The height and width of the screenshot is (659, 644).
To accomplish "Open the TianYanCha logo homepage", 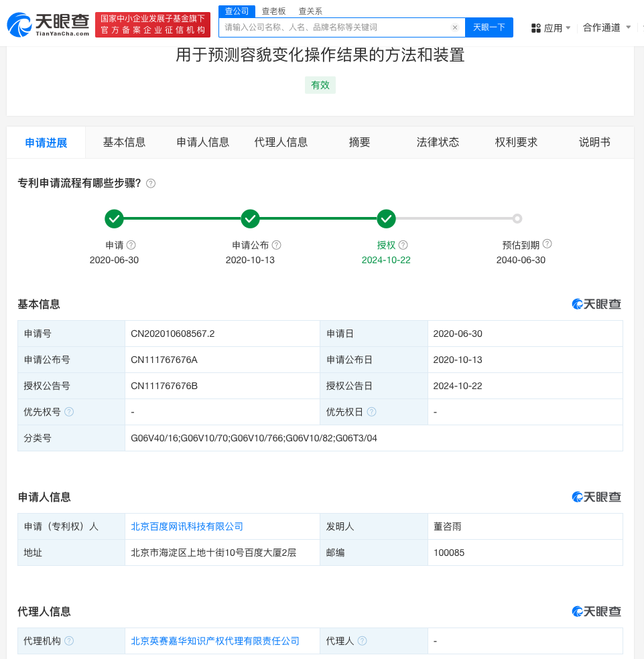I will click(x=48, y=25).
